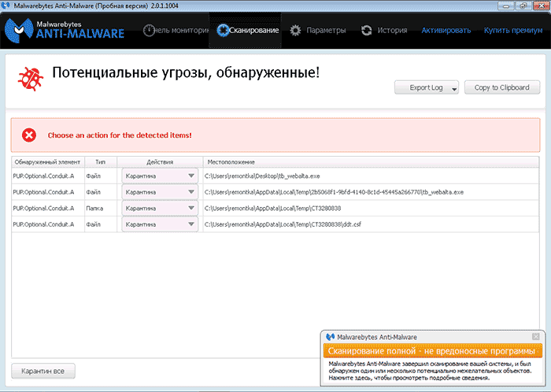Sort by Тип column header

pyautogui.click(x=101, y=162)
